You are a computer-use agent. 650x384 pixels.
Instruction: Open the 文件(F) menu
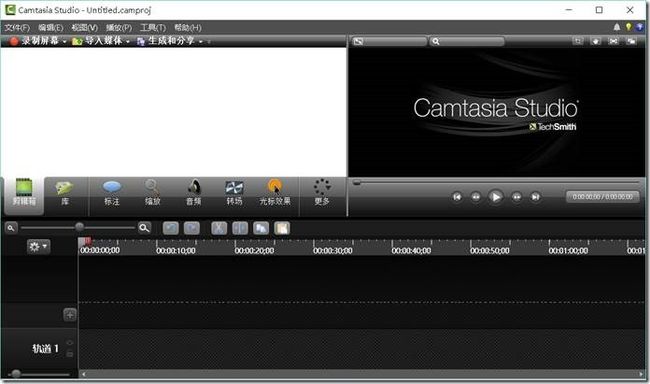point(17,28)
